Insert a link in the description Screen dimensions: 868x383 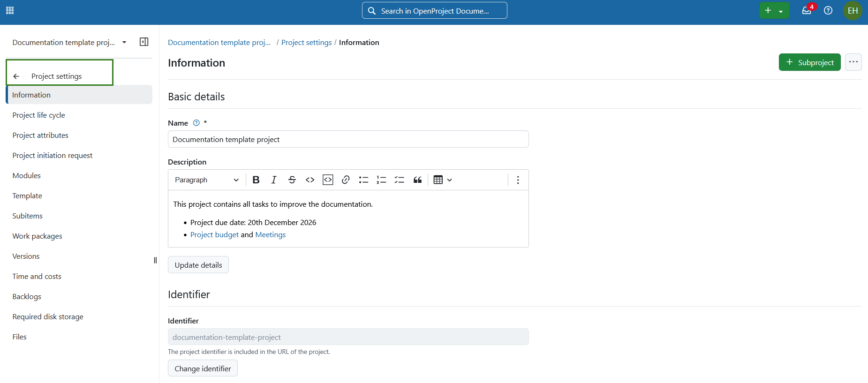pyautogui.click(x=346, y=180)
